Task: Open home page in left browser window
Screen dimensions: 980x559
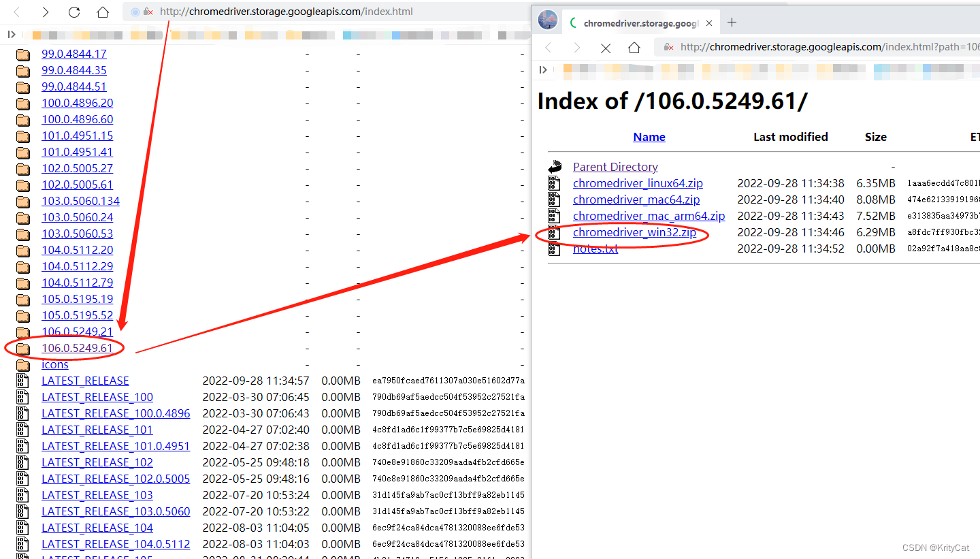Action: 103,12
